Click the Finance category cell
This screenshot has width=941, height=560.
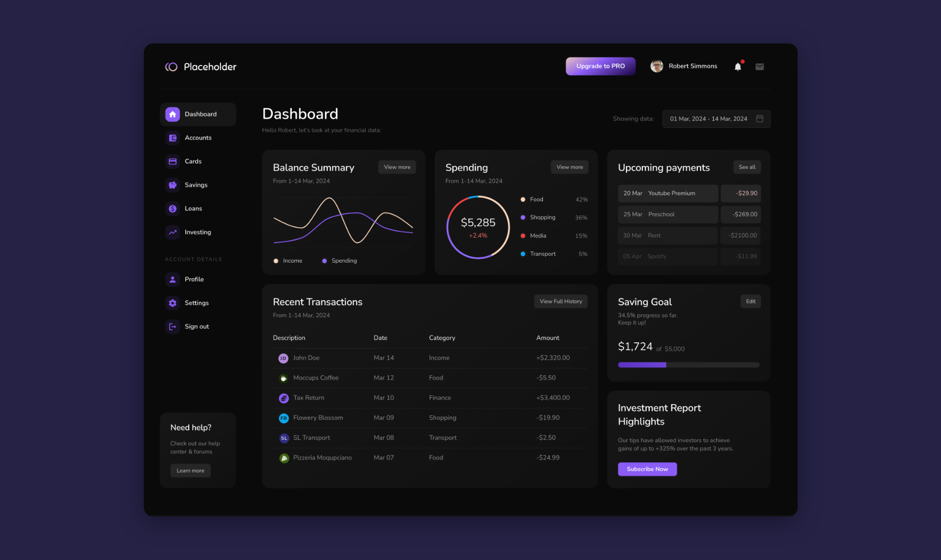coord(440,398)
